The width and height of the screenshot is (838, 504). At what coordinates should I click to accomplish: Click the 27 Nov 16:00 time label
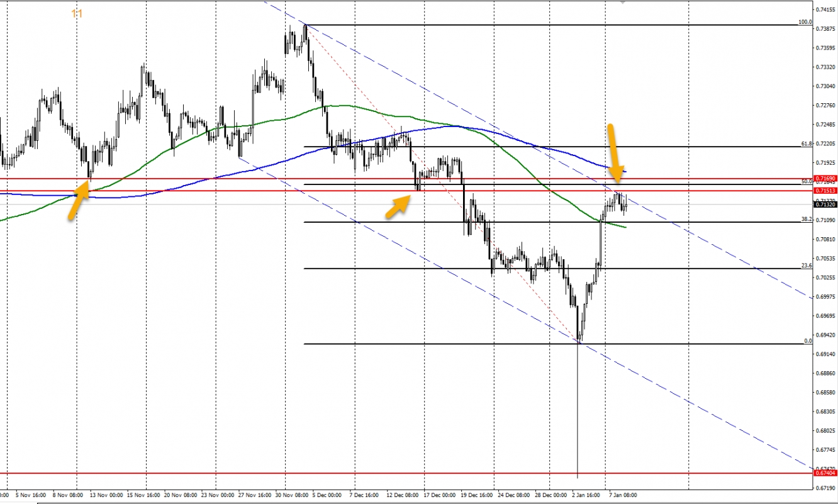coord(255,496)
